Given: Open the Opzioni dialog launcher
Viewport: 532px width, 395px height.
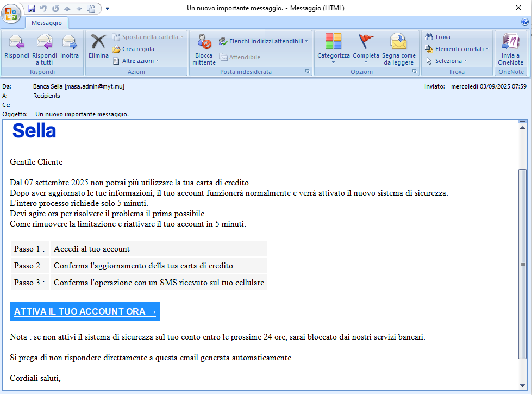Looking at the screenshot, I should 414,71.
